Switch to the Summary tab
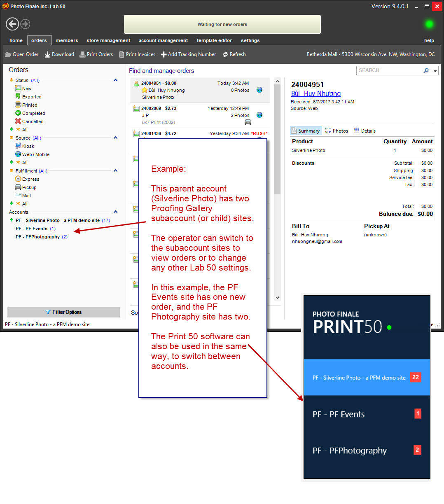 click(x=305, y=131)
